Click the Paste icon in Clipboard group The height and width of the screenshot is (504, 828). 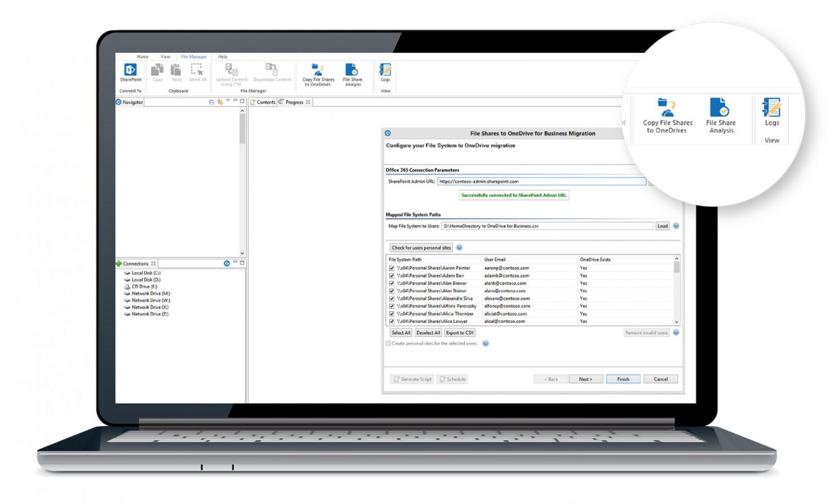point(176,70)
